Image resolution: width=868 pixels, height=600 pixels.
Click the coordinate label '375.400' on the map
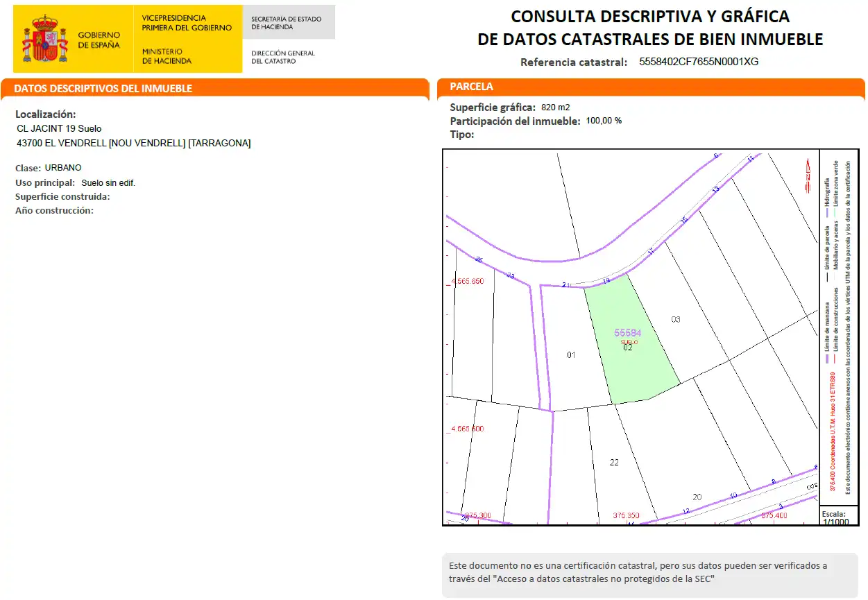pos(774,516)
